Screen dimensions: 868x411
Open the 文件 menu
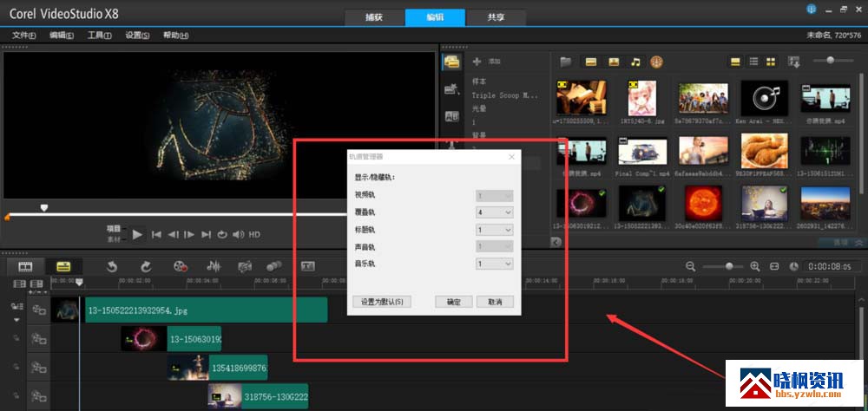(x=23, y=36)
